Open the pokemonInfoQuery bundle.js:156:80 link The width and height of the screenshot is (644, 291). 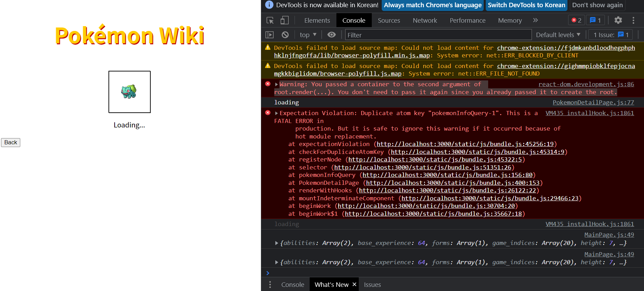448,175
